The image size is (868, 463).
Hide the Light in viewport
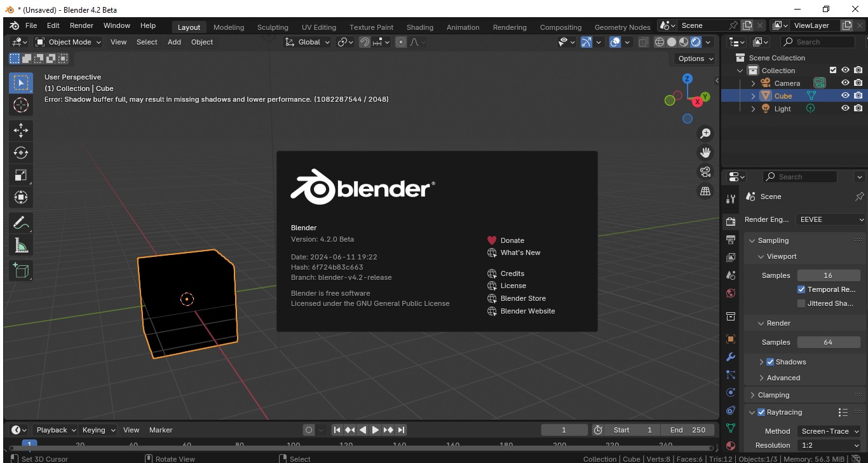pyautogui.click(x=846, y=109)
